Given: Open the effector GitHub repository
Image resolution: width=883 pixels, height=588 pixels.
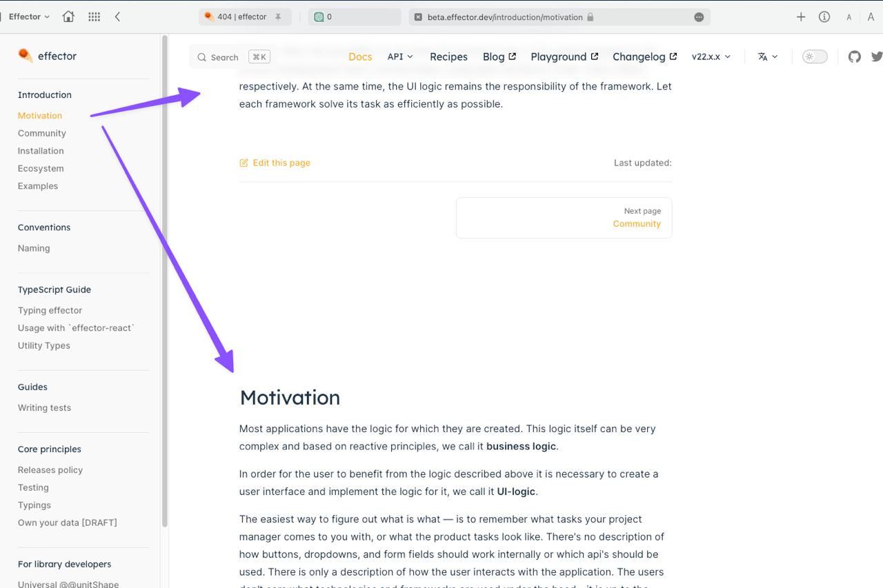Looking at the screenshot, I should (854, 57).
